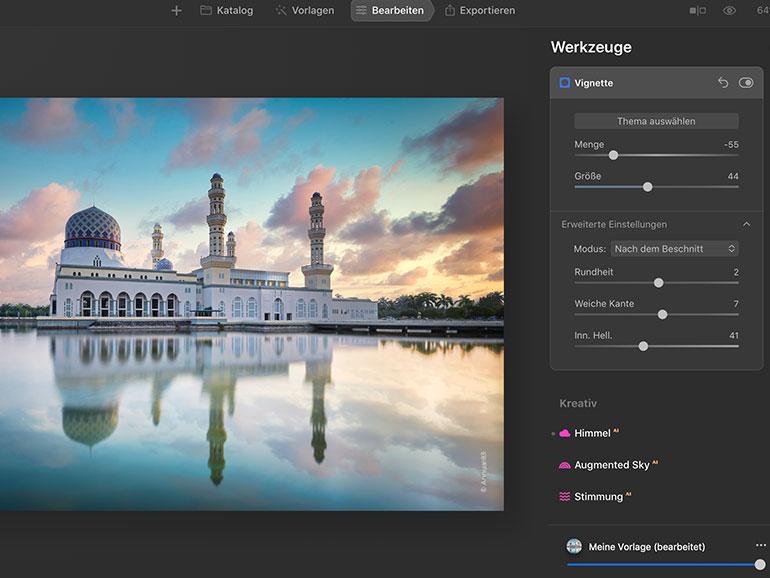This screenshot has height=578, width=770.
Task: Open the Meine Vorlage three-dots menu
Action: click(x=760, y=546)
